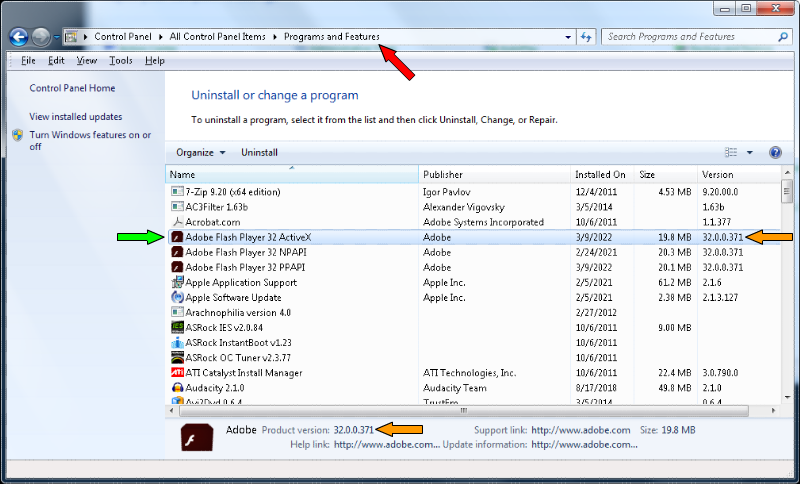Click the Acrobat.com icon
Viewport: 800px width, 484px height.
(x=177, y=222)
